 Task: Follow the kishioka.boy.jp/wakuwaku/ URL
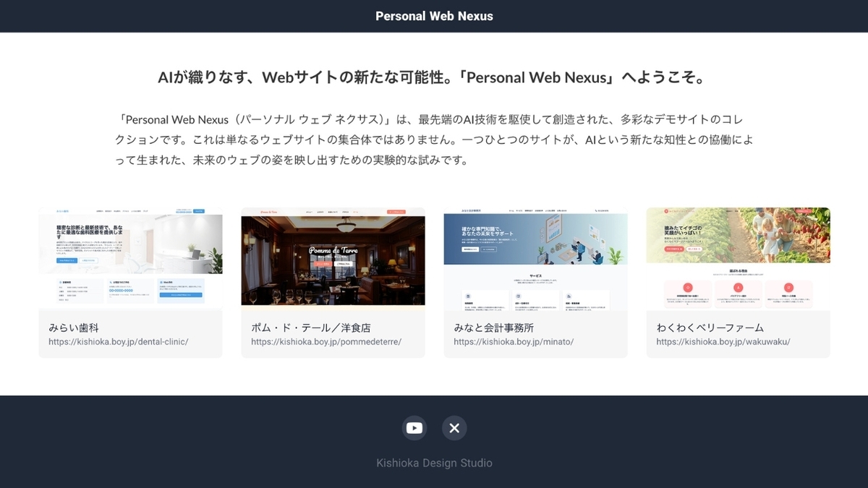click(x=723, y=342)
